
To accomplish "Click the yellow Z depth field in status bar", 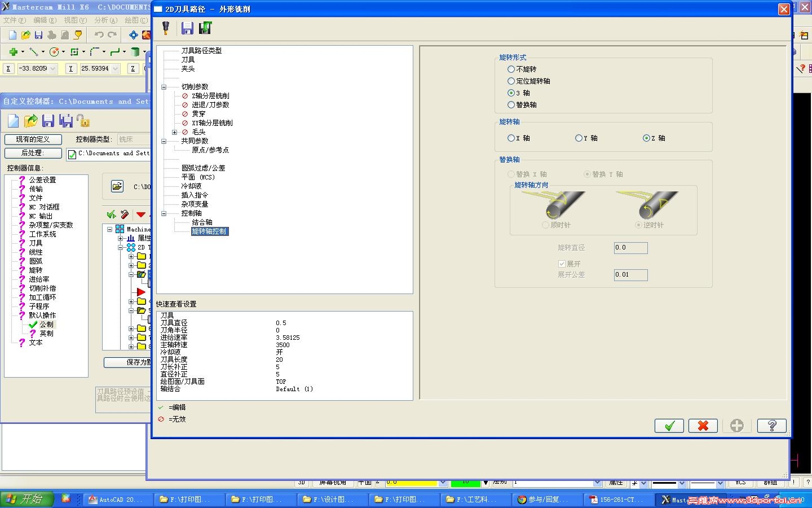I will [412, 483].
